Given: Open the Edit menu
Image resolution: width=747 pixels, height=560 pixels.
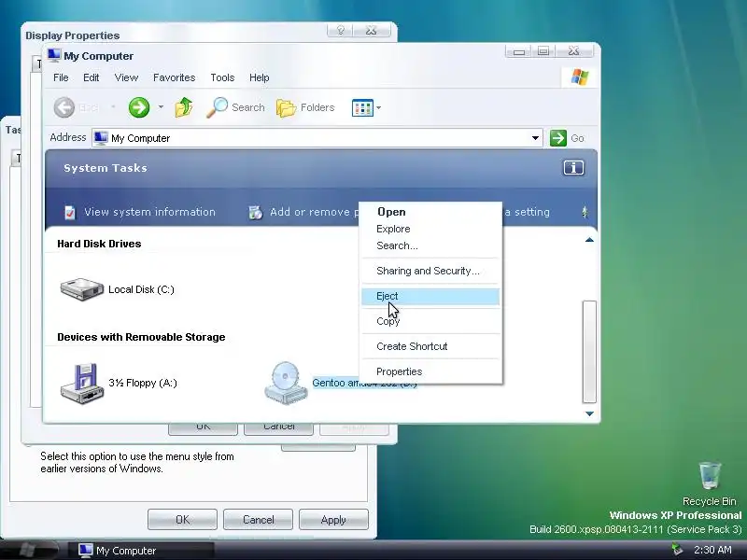Looking at the screenshot, I should (91, 77).
